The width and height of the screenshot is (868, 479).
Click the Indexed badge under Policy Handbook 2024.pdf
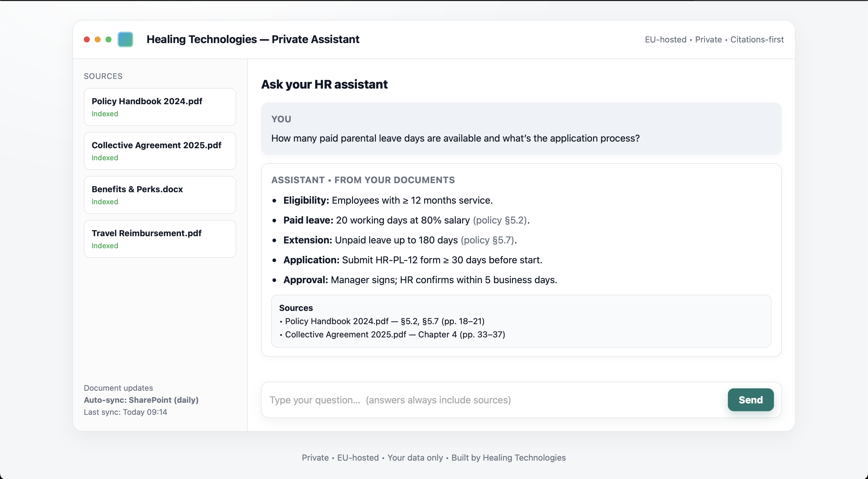click(x=105, y=114)
